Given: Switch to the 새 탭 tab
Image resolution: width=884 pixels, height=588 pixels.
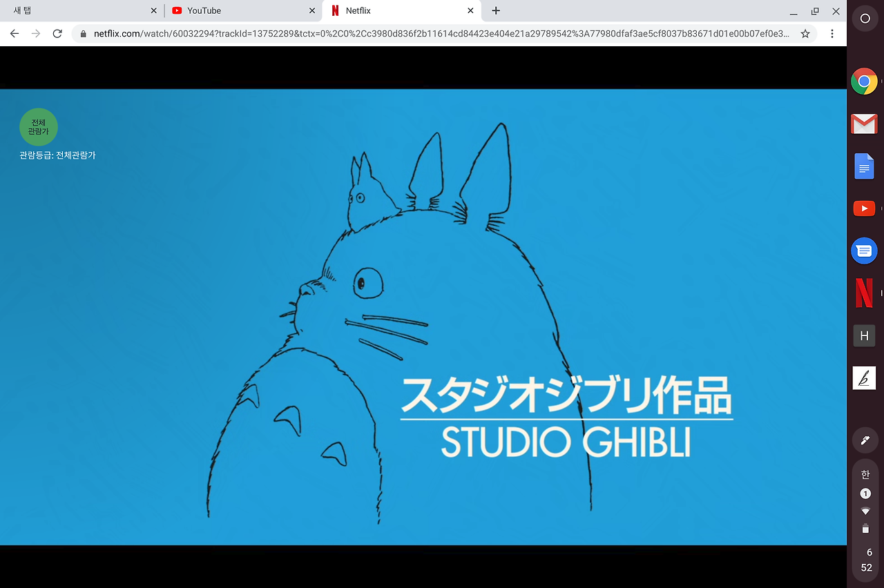Looking at the screenshot, I should click(x=82, y=11).
